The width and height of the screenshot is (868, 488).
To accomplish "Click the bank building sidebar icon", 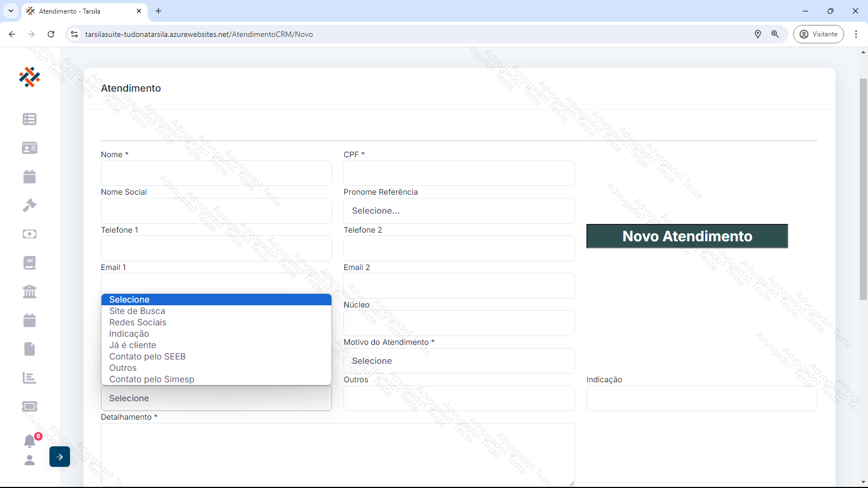I will [x=29, y=292].
